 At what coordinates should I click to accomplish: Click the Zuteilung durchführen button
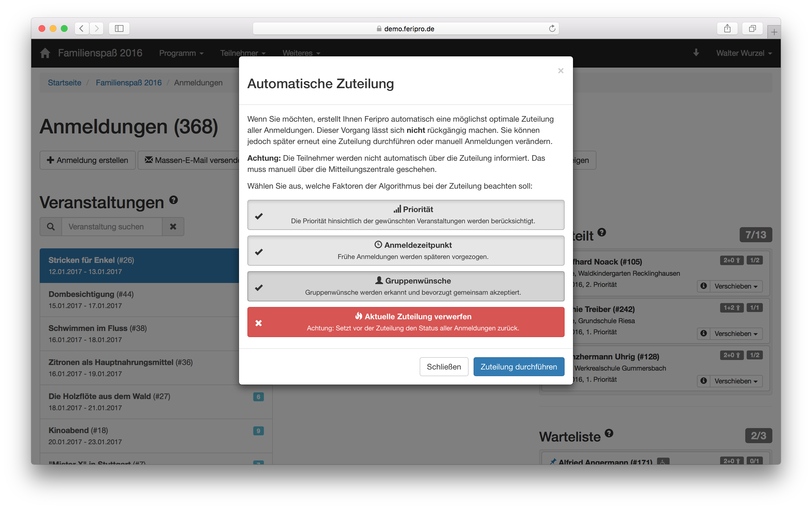(x=518, y=367)
